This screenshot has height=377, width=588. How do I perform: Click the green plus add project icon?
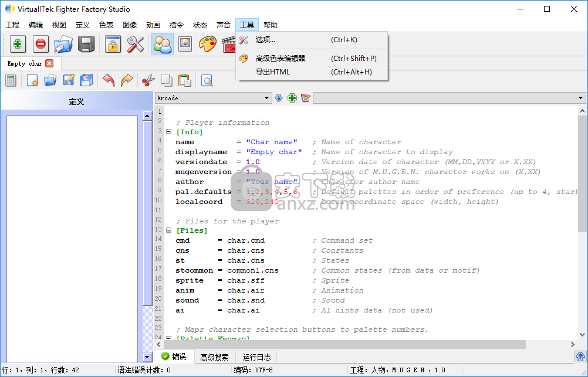pyautogui.click(x=17, y=44)
